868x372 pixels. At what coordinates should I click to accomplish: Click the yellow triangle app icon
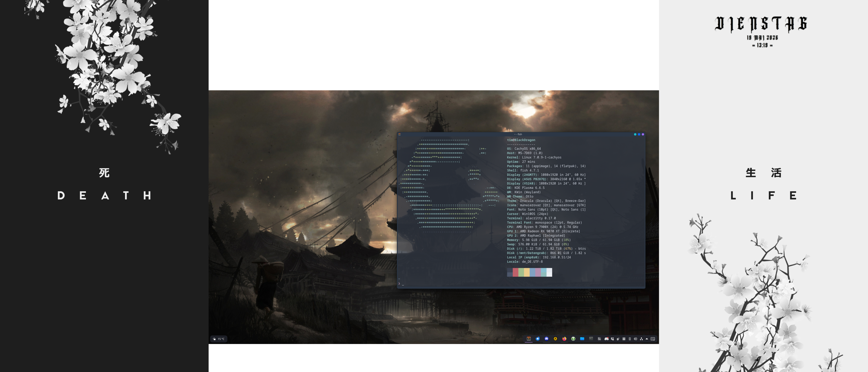click(x=556, y=339)
